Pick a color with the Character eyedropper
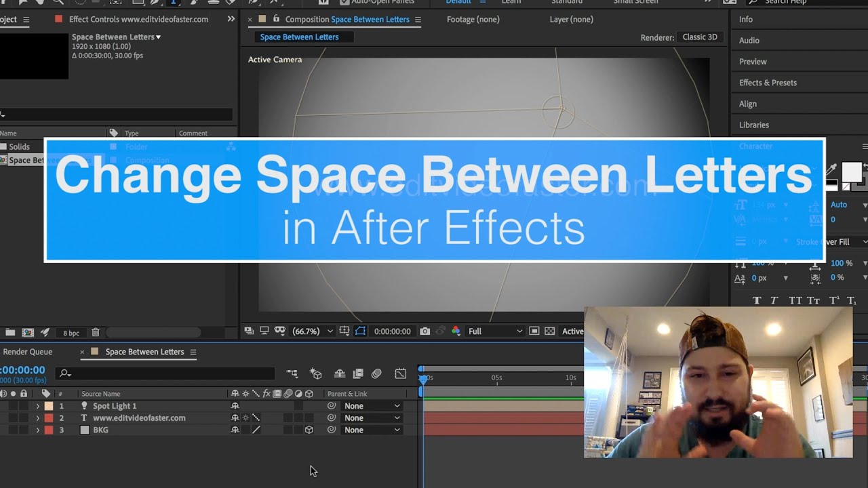 click(x=832, y=169)
